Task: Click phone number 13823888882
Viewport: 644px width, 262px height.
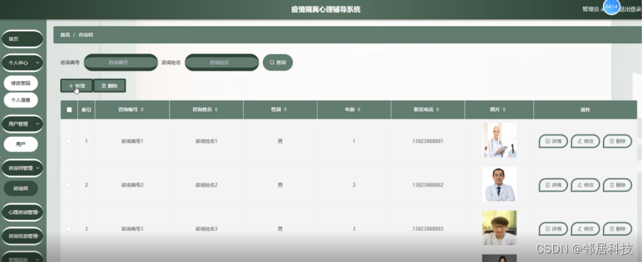Action: (x=428, y=185)
